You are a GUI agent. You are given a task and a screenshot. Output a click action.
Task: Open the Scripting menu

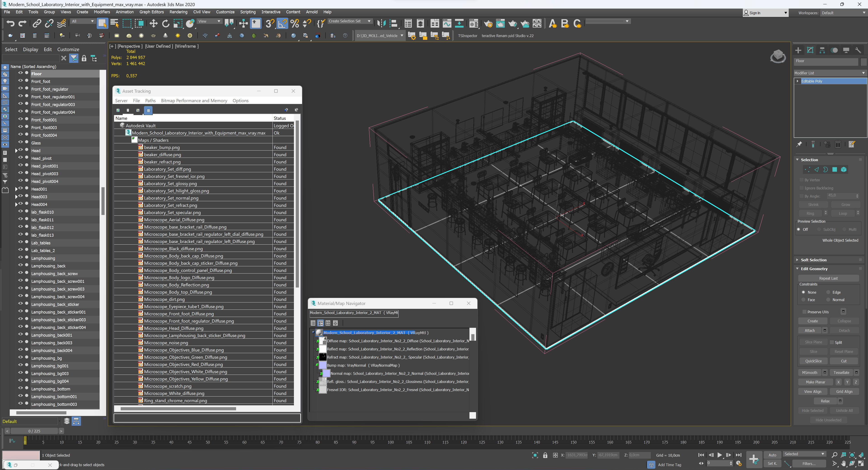pyautogui.click(x=248, y=12)
